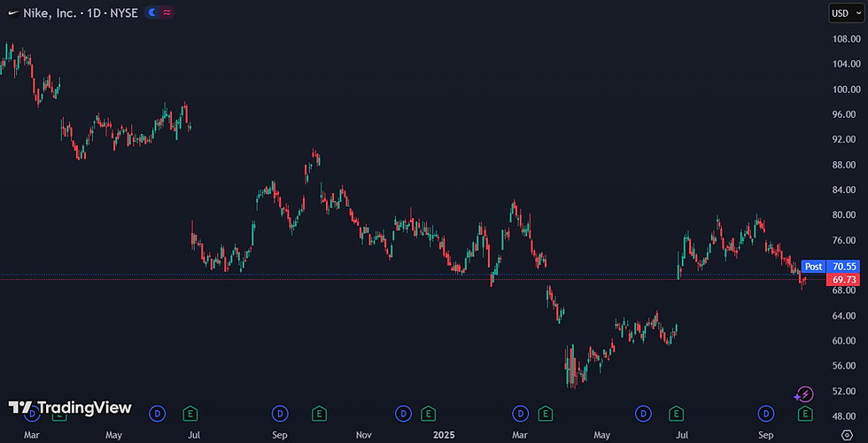Open chart settings hexagon gear icon
Image resolution: width=868 pixels, height=443 pixels.
(x=847, y=434)
